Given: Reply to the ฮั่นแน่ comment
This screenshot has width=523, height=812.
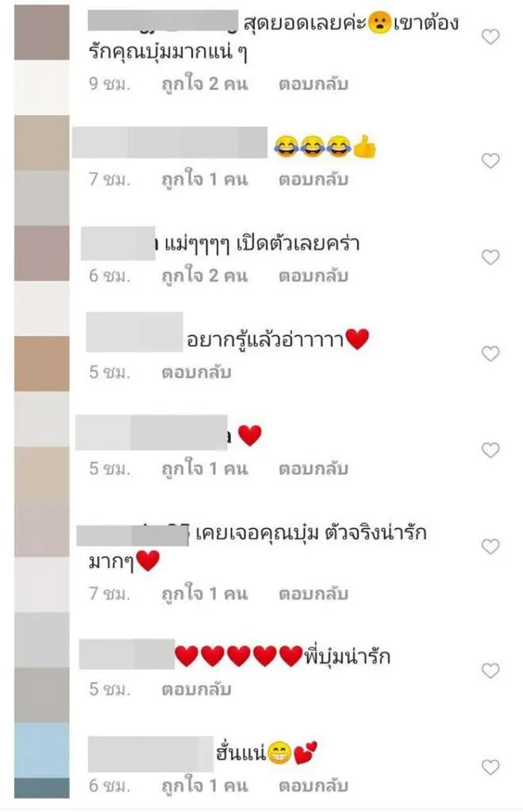Looking at the screenshot, I should (313, 785).
